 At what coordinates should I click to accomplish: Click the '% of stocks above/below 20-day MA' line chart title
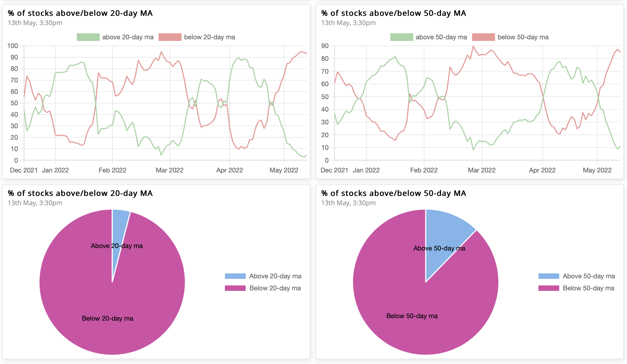point(80,13)
